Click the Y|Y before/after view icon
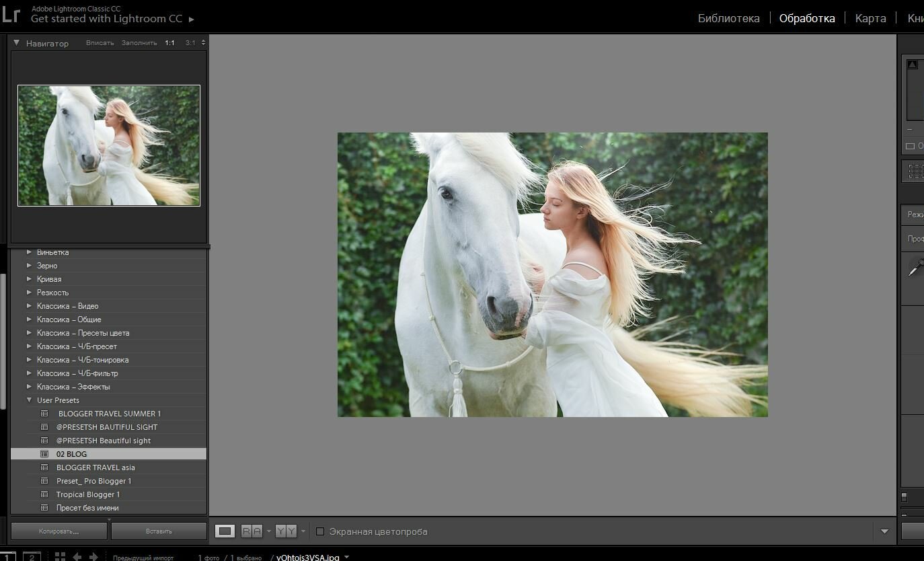Viewport: 924px width, 561px height. [286, 531]
